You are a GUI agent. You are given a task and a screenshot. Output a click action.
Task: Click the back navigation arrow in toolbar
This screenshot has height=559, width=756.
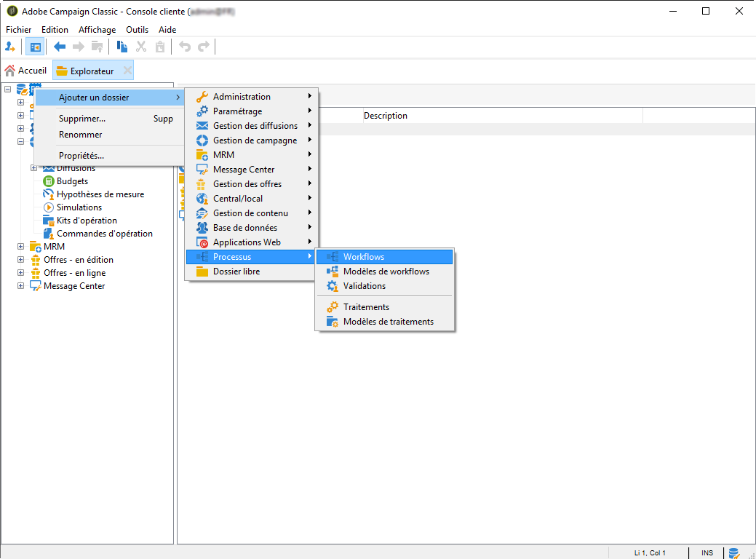coord(60,47)
